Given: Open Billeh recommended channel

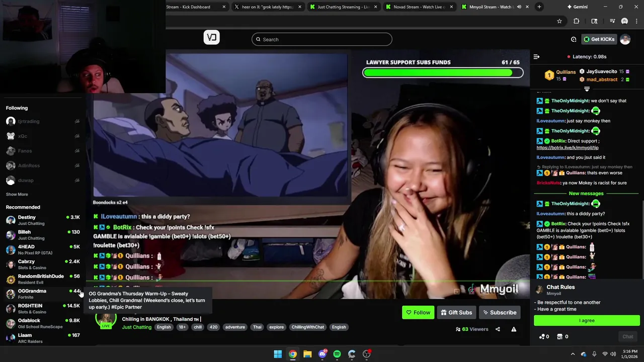Looking at the screenshot, I should coord(43,235).
